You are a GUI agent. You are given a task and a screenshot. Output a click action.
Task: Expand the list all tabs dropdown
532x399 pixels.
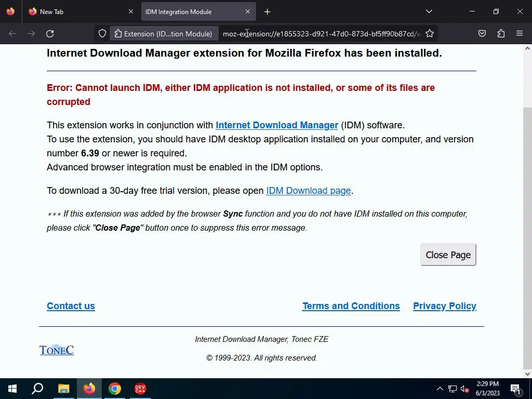pyautogui.click(x=429, y=11)
